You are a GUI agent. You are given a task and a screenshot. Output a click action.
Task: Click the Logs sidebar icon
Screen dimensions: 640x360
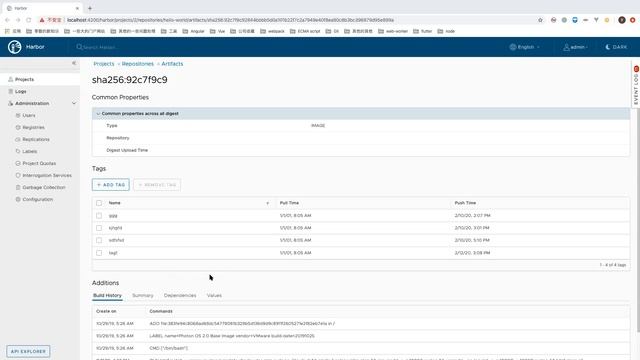11,91
